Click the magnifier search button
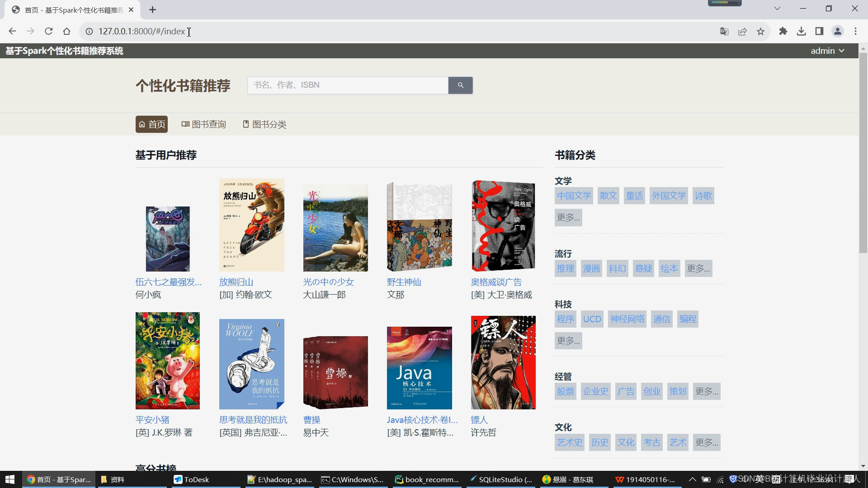 (x=460, y=85)
